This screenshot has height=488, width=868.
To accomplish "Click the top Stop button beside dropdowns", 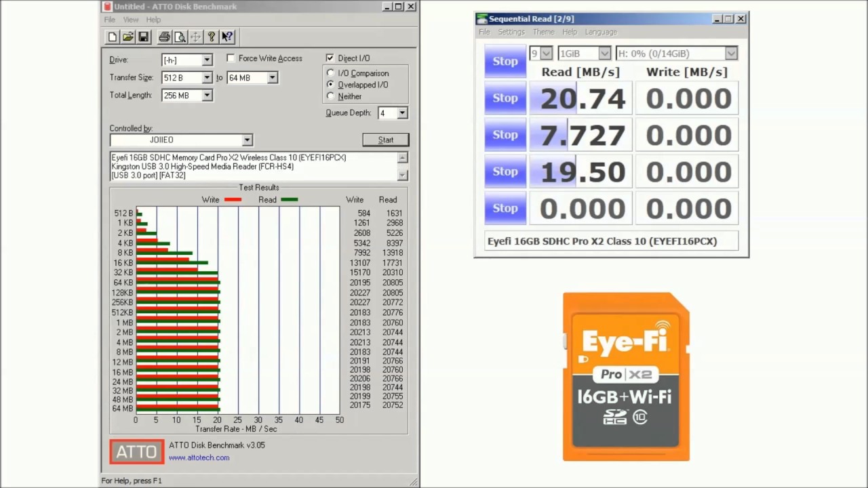I will 505,61.
